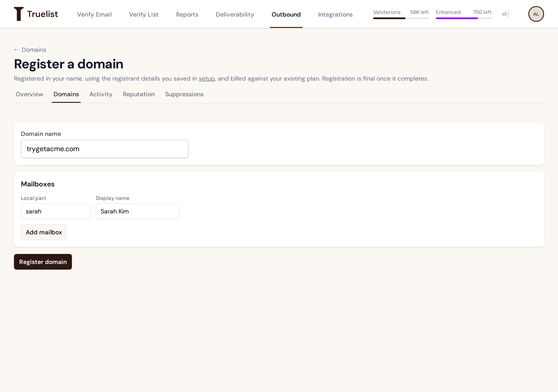Open the Verify List nav item
This screenshot has height=392, width=558.
[144, 15]
